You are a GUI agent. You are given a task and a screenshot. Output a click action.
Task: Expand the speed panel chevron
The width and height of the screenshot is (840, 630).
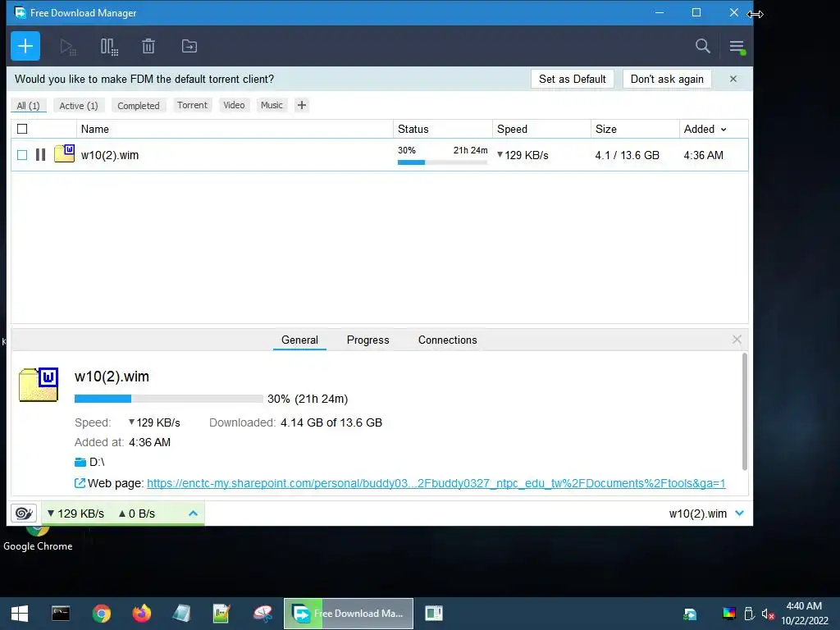194,514
